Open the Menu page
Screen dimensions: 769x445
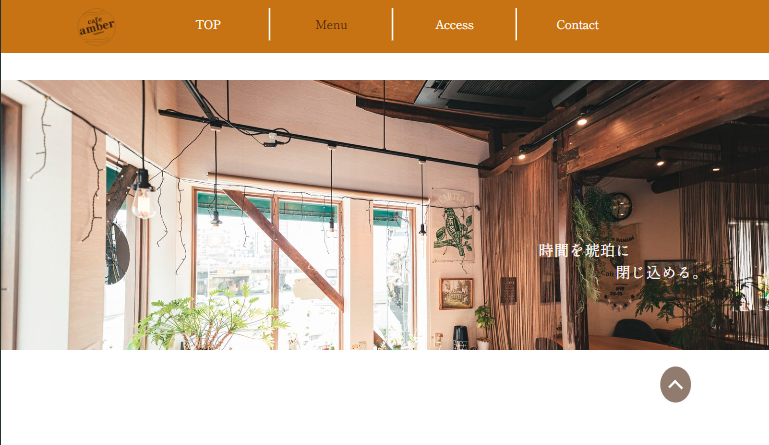coord(331,25)
